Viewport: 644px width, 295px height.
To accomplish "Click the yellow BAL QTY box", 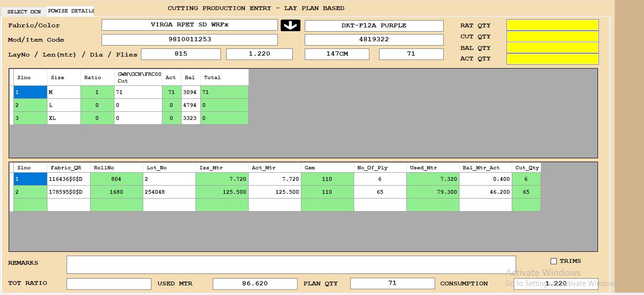I will [552, 47].
